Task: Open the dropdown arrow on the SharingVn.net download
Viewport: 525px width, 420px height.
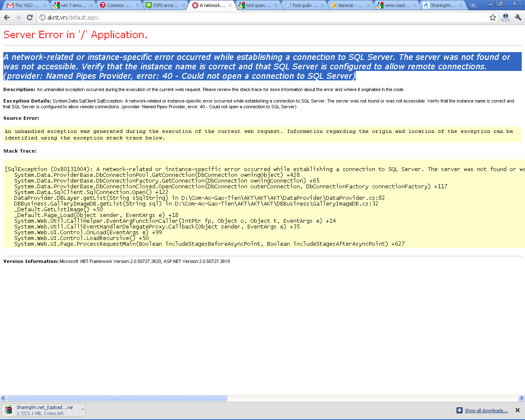Action: click(x=82, y=410)
